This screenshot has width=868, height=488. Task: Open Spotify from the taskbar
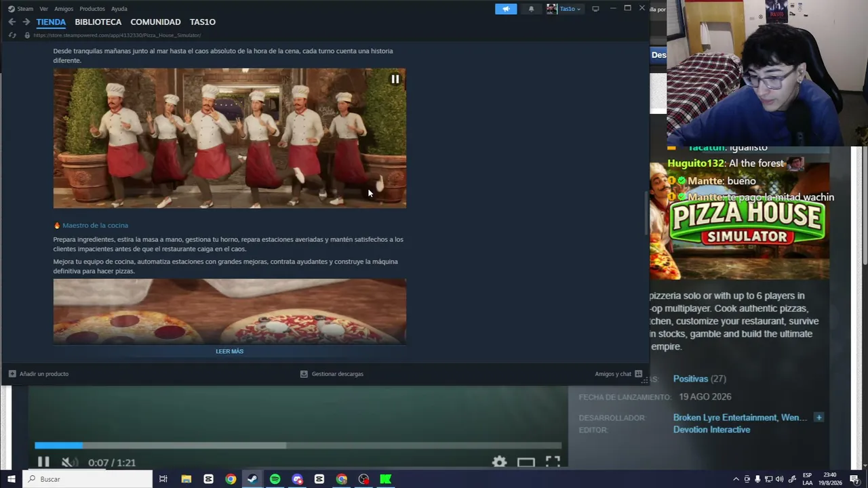click(275, 479)
